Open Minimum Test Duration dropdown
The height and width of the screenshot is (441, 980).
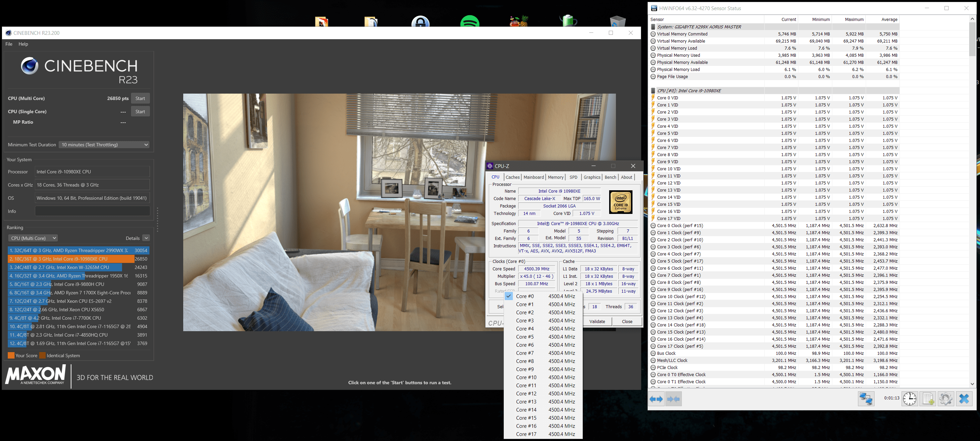(104, 145)
